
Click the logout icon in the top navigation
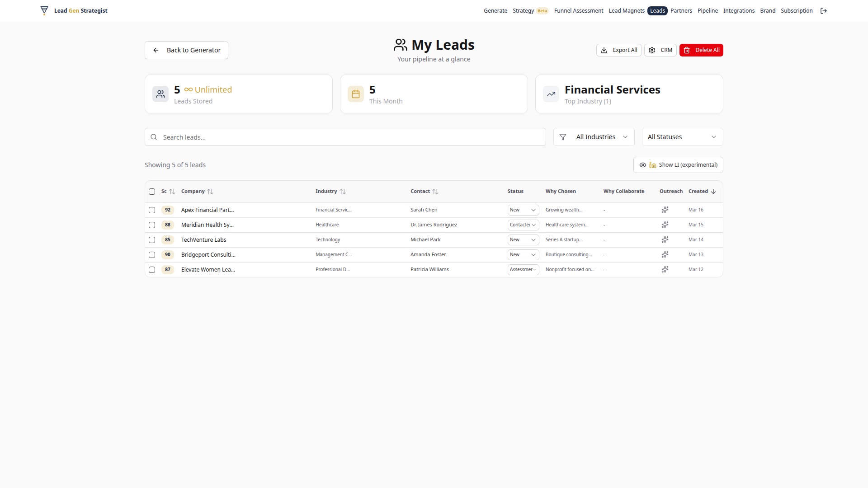(x=823, y=10)
